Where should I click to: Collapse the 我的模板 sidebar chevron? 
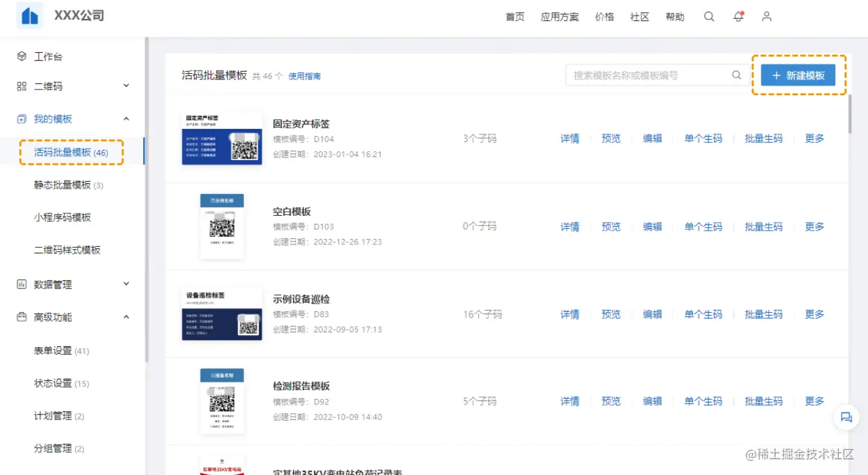pos(126,118)
